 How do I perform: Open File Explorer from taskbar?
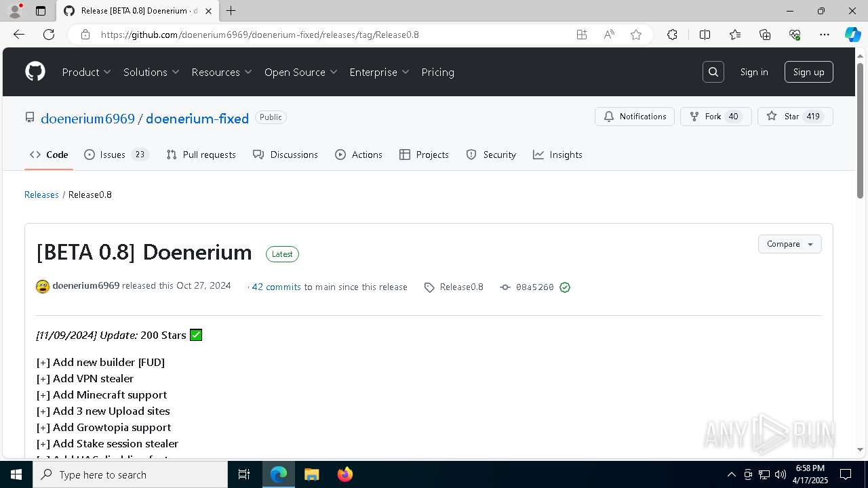point(311,474)
